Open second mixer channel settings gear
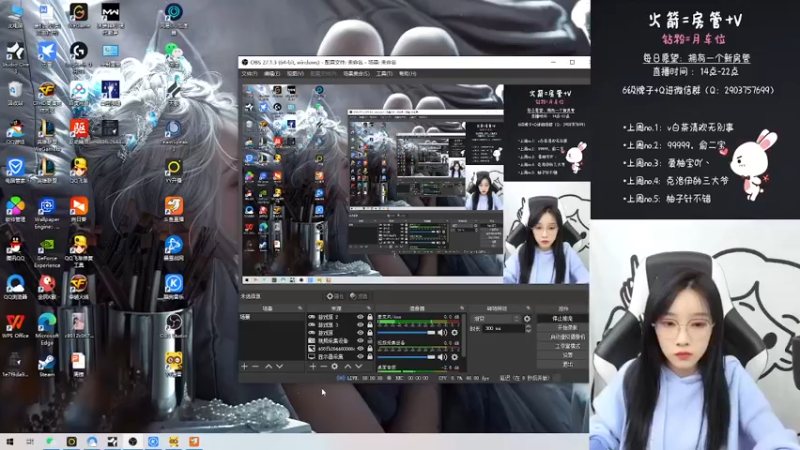The width and height of the screenshot is (800, 450). coord(454,357)
